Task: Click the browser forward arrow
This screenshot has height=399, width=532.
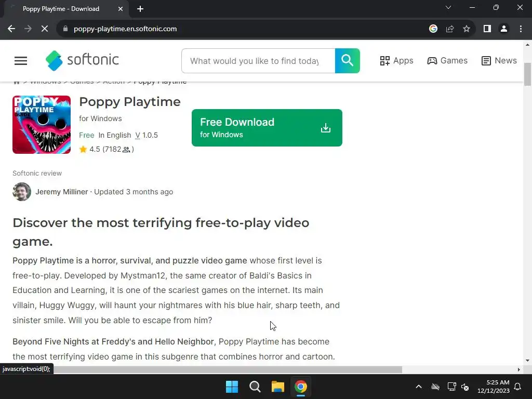Action: click(x=28, y=29)
